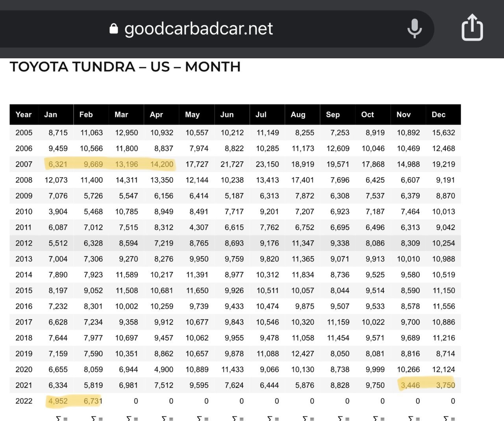Click the 4,900 April 2020 cell
The width and height of the screenshot is (504, 421).
coord(164,369)
